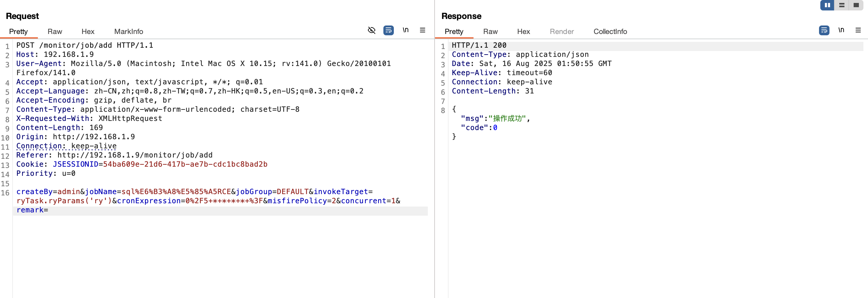This screenshot has width=868, height=298.
Task: Click the createBy=admin body parameter
Action: click(x=48, y=191)
